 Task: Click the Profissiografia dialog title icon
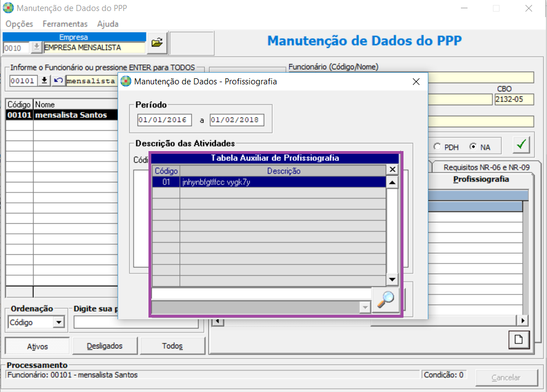(126, 82)
